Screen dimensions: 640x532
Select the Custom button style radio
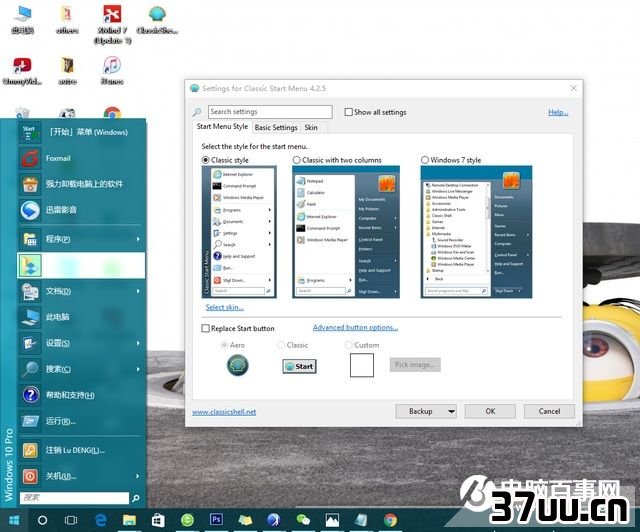(x=348, y=345)
